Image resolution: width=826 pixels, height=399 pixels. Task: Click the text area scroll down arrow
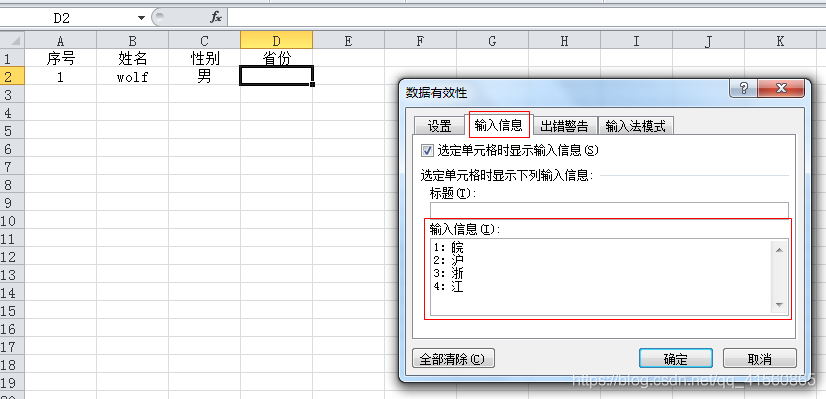click(780, 305)
